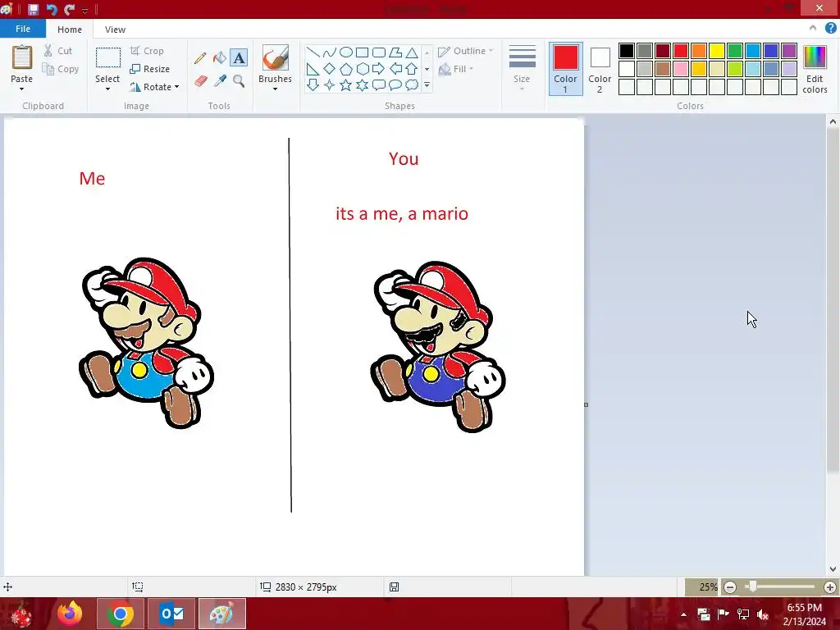Choose the Oval callout shape

[x=395, y=84]
